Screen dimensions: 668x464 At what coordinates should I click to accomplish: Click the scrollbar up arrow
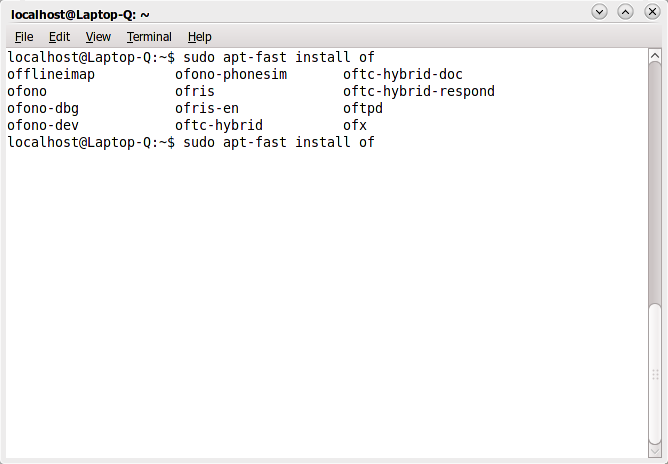click(x=655, y=57)
